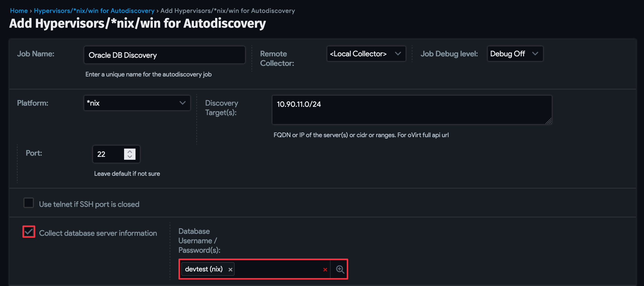
Task: Open the Job Debug level dropdown
Action: pyautogui.click(x=515, y=53)
